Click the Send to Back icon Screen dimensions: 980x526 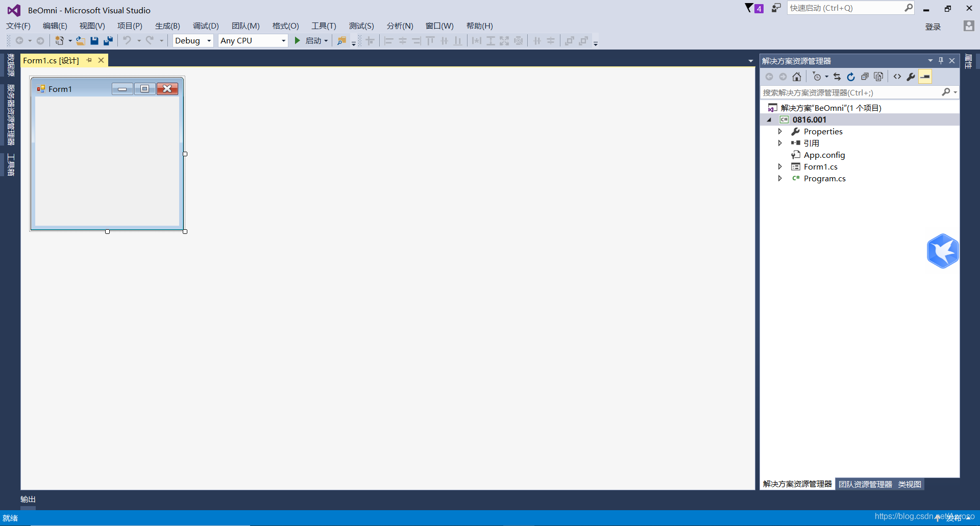click(x=583, y=41)
